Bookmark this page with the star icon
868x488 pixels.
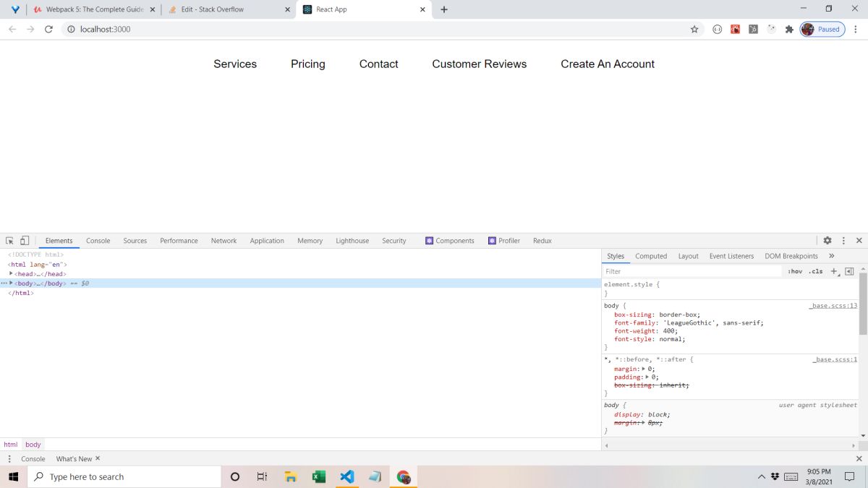click(694, 30)
